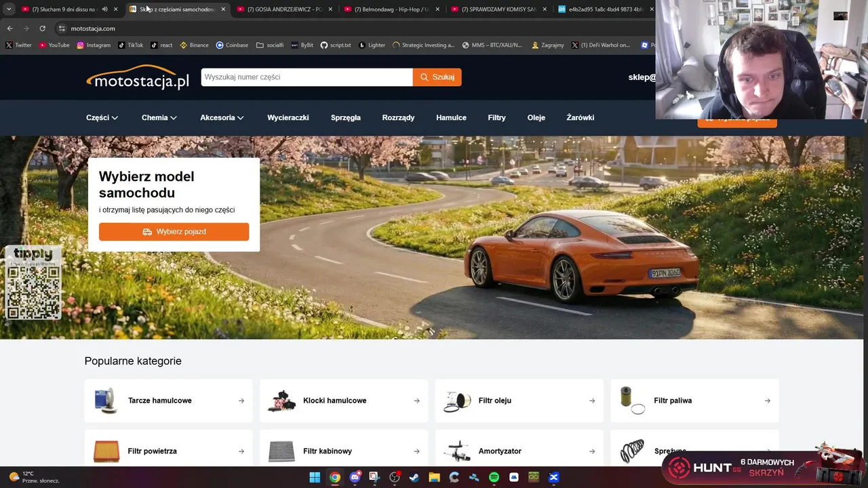This screenshot has width=868, height=488.
Task: Open the Filtr powietrza category
Action: click(x=168, y=448)
